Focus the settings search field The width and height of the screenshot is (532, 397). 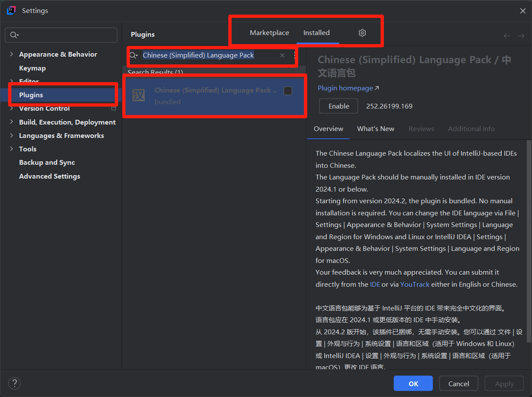tap(61, 35)
